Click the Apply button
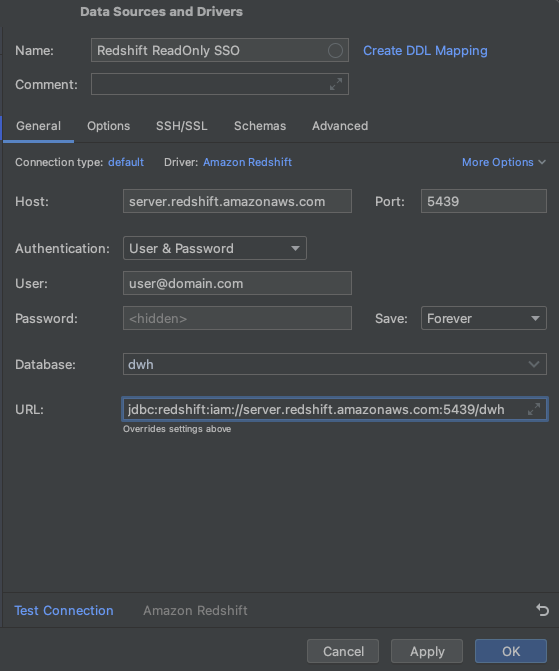This screenshot has height=671, width=559. (427, 651)
